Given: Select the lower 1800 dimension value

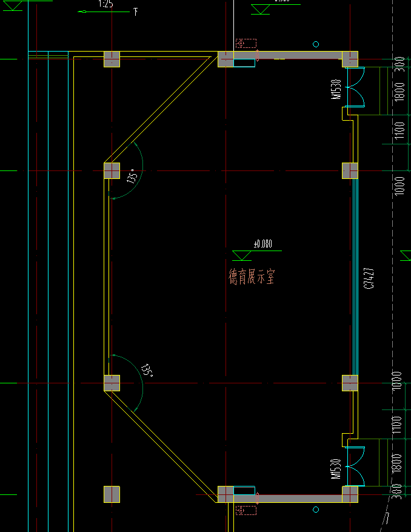Looking at the screenshot, I should pos(397,463).
